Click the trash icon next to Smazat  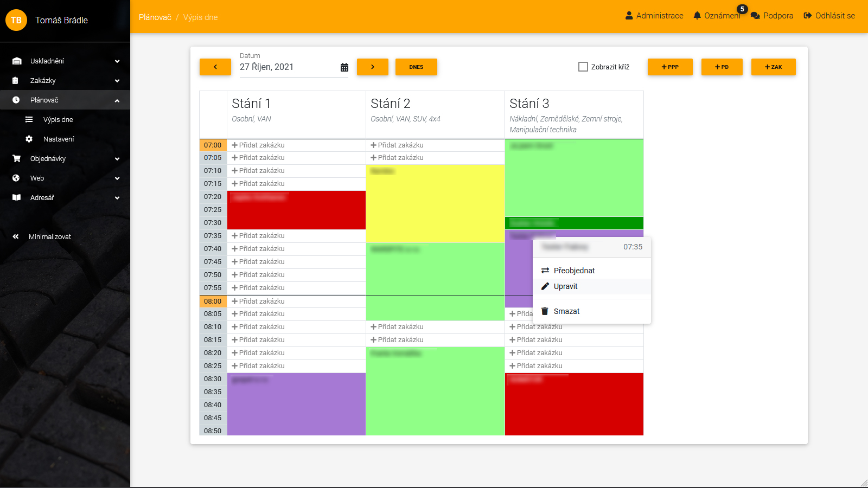tap(545, 311)
